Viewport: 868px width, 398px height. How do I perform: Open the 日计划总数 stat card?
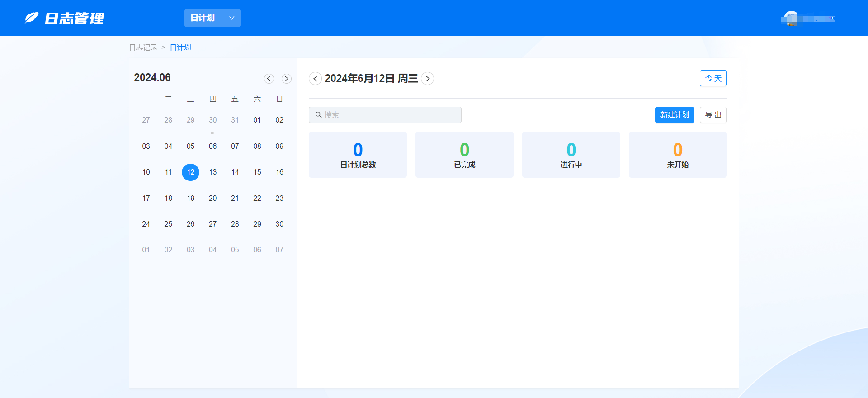[358, 155]
